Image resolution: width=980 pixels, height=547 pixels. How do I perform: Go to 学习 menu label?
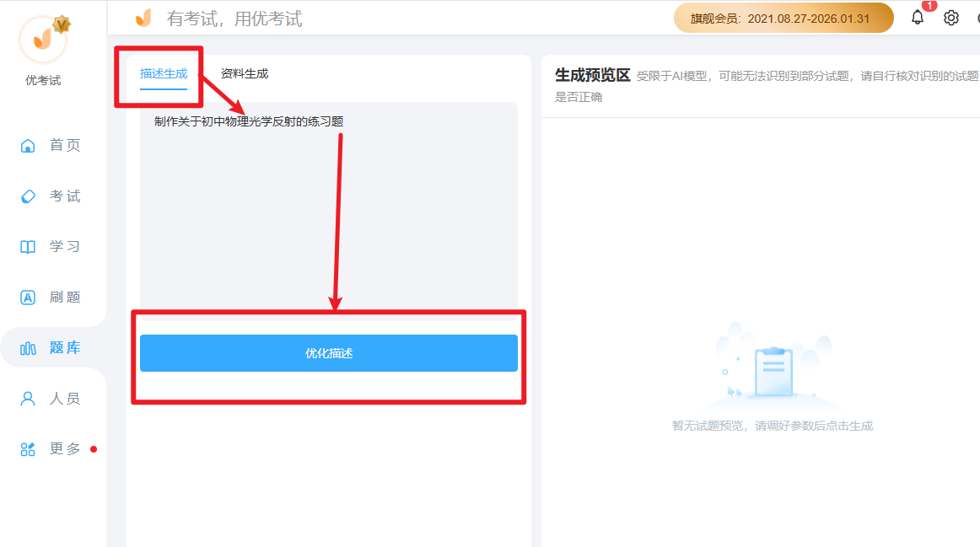coord(65,247)
